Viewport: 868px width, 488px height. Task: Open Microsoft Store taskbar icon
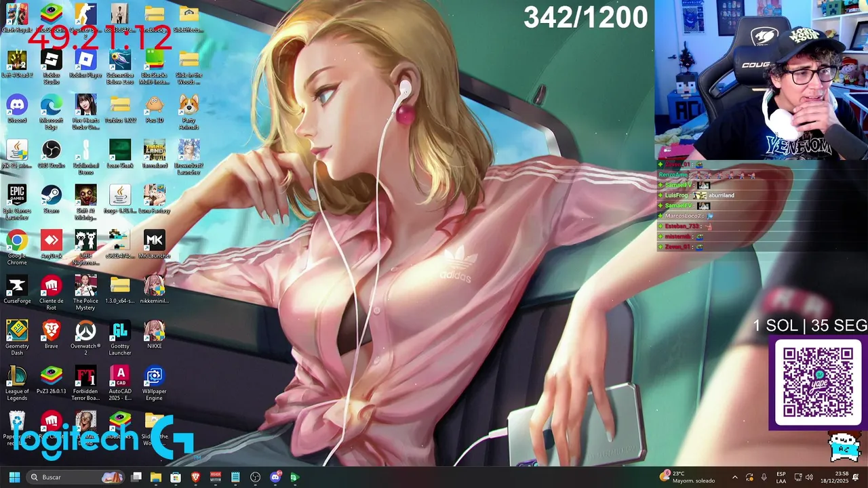176,477
